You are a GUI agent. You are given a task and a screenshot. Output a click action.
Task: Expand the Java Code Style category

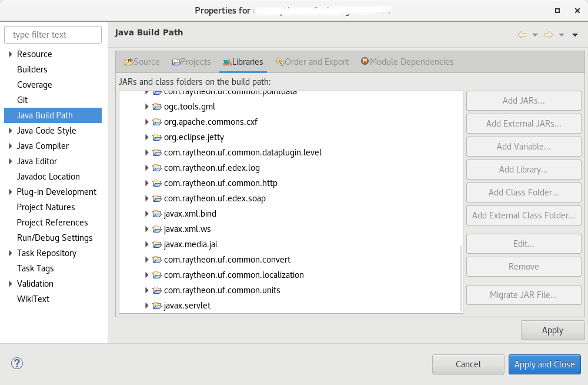coord(10,131)
